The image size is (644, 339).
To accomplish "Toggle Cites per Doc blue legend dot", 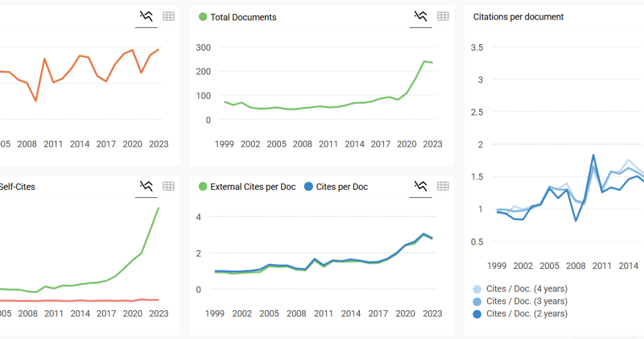I will (308, 186).
